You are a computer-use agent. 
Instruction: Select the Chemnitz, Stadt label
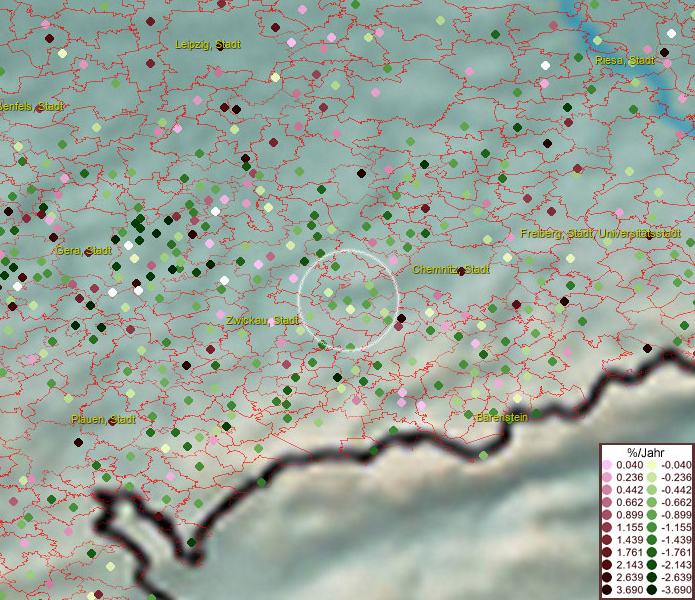point(451,269)
